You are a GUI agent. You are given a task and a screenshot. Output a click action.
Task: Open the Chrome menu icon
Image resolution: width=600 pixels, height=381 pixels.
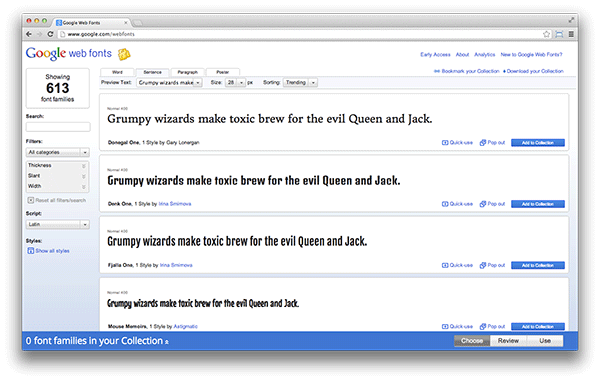(571, 34)
